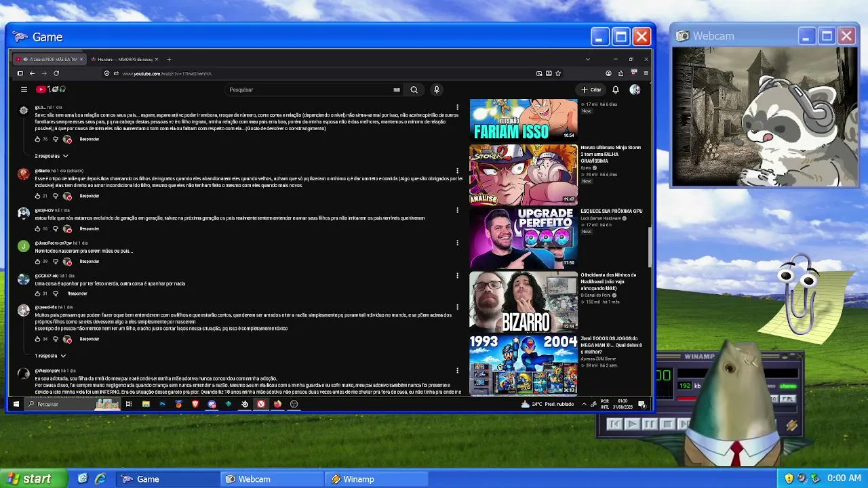Open 'O Incidente dos Ninhos' video title
The width and height of the screenshot is (868, 488).
point(608,281)
